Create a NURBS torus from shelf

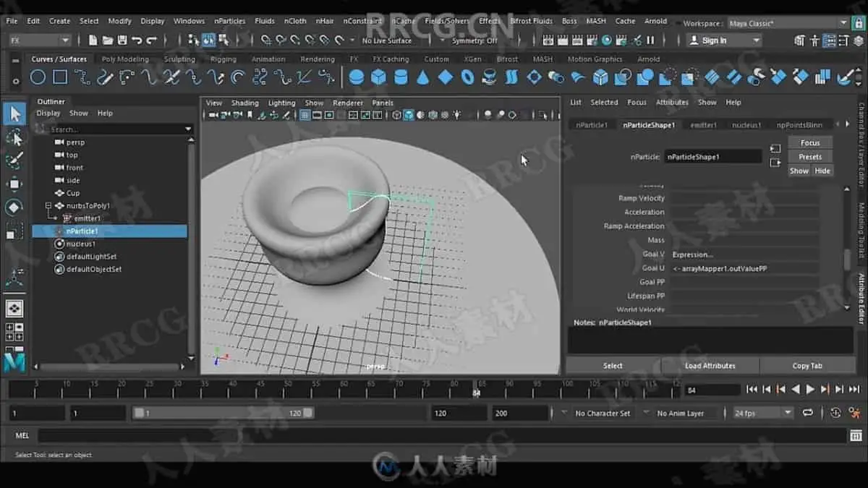tap(468, 77)
